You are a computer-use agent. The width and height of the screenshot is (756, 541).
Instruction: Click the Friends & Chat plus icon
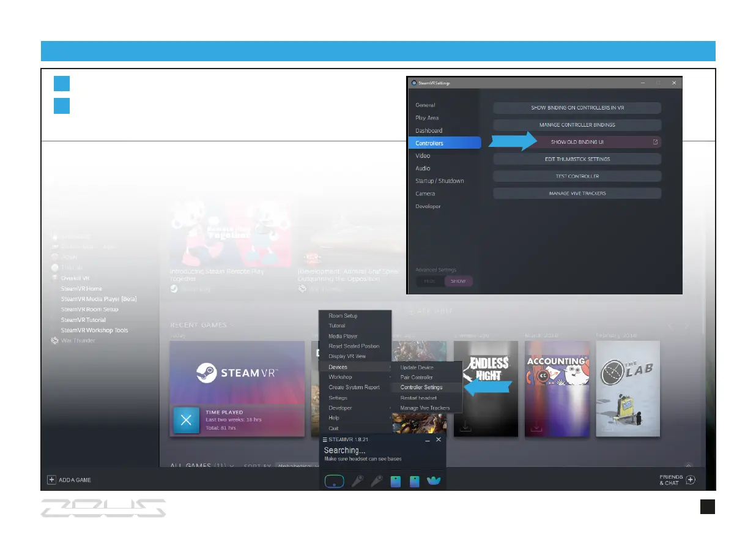pyautogui.click(x=691, y=480)
